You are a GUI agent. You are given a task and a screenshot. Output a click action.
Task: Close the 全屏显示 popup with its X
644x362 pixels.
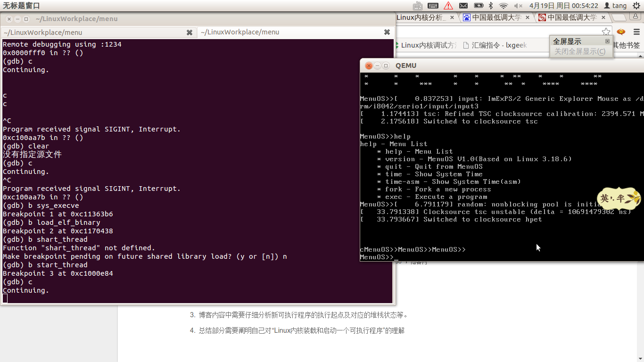click(607, 41)
